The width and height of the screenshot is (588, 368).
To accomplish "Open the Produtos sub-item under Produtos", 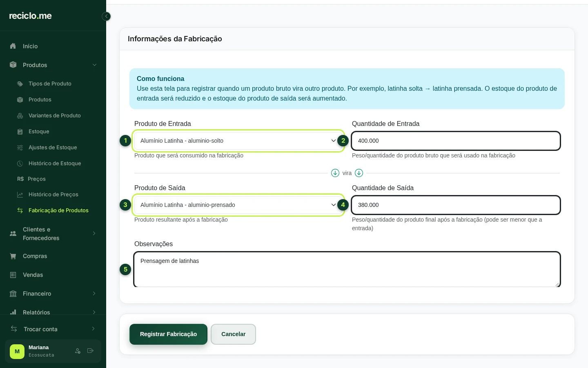I will click(x=40, y=100).
